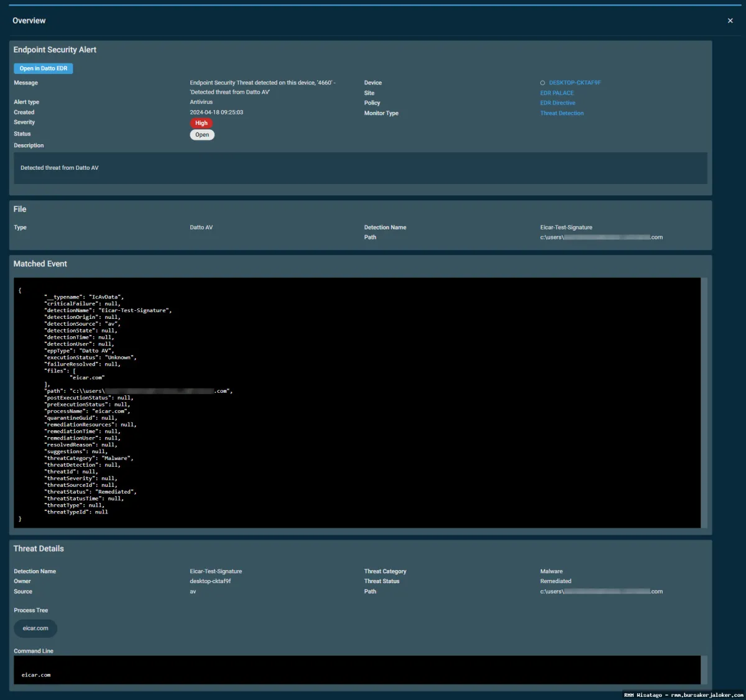Click the alert message text mentioning '4660'
The image size is (746, 700).
(x=263, y=87)
